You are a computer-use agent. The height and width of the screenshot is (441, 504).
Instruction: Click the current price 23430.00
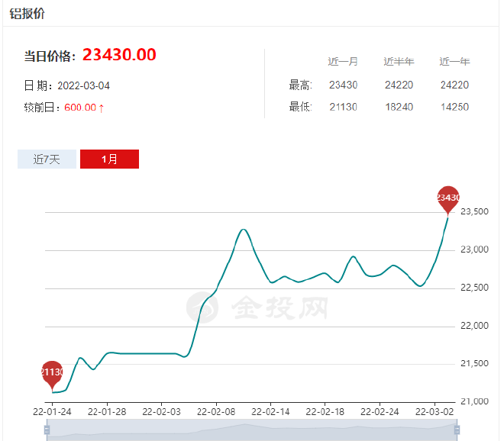[119, 55]
